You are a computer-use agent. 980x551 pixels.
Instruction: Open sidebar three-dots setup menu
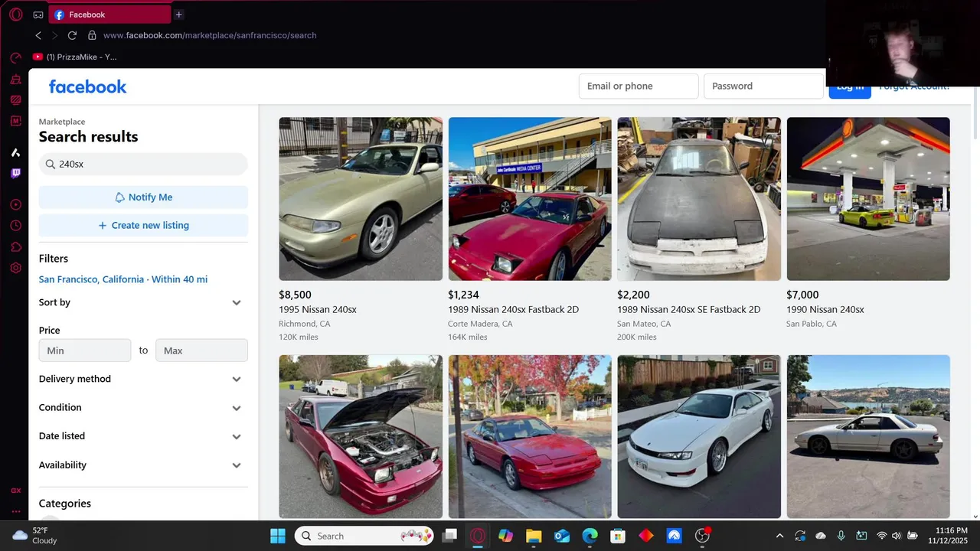pyautogui.click(x=15, y=511)
